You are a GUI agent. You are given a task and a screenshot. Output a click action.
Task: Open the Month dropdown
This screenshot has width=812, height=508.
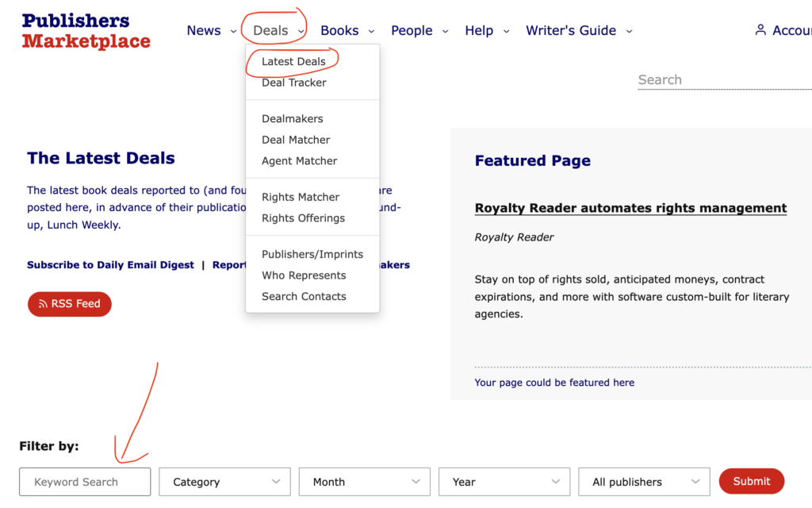364,482
